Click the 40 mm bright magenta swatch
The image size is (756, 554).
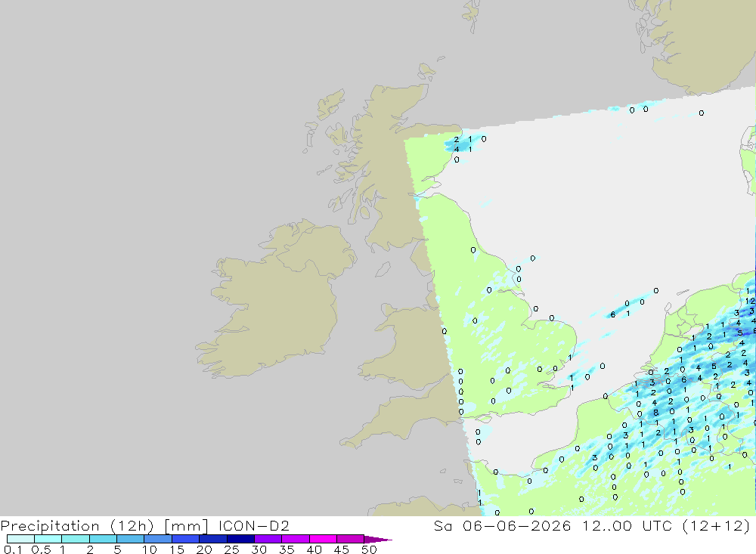tap(323, 539)
